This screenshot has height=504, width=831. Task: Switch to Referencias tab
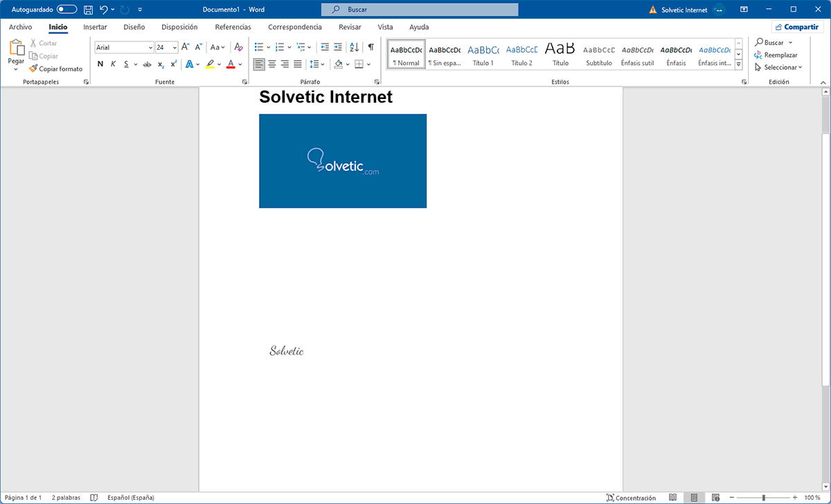[233, 27]
